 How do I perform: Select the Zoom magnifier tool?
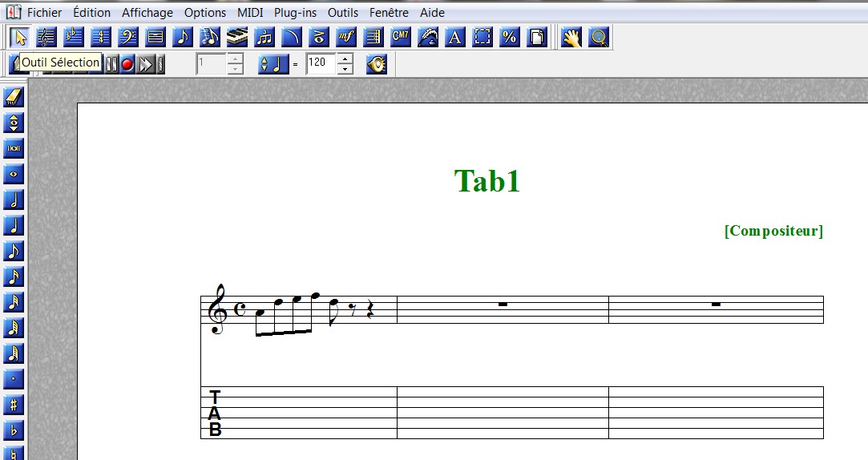pyautogui.click(x=599, y=37)
